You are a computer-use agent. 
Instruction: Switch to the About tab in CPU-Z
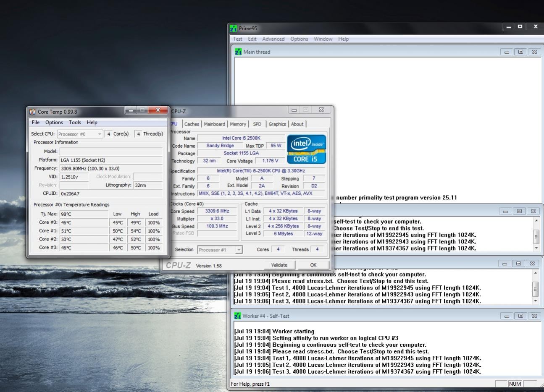(297, 124)
